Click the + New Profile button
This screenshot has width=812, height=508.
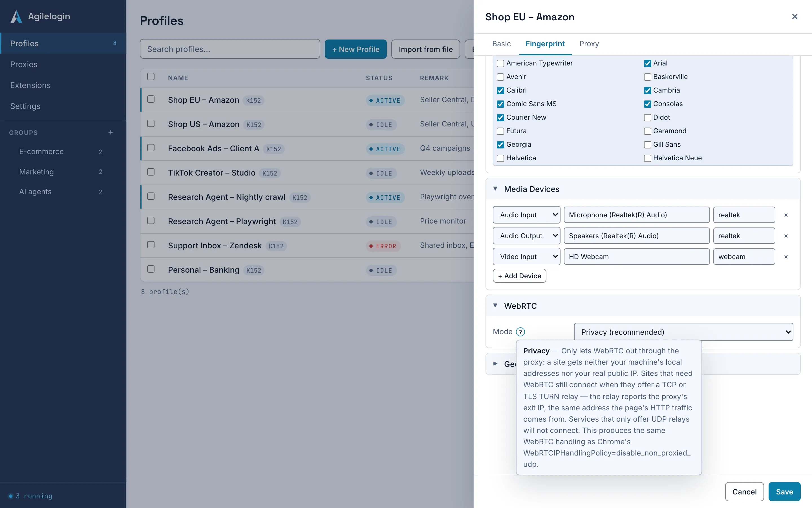pyautogui.click(x=356, y=49)
